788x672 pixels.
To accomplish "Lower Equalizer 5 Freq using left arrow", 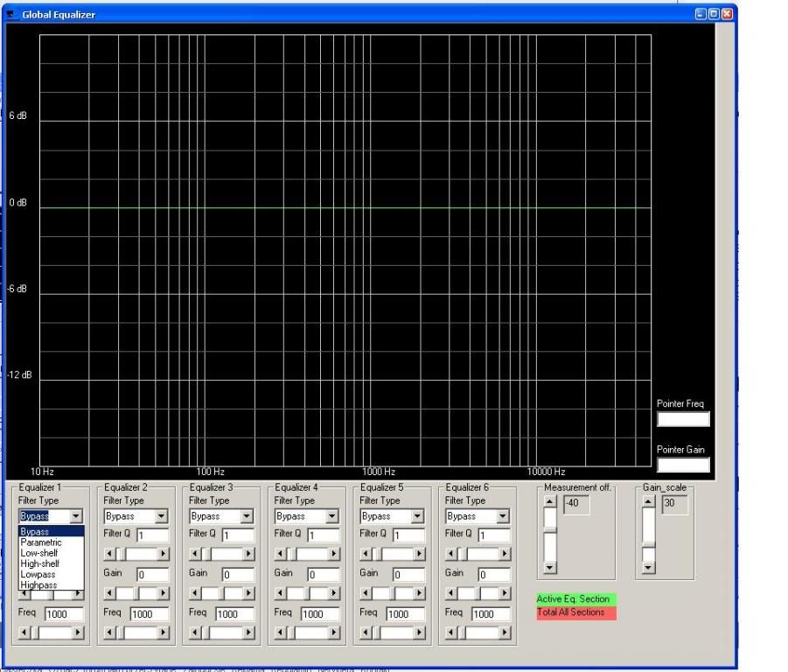I will click(366, 633).
